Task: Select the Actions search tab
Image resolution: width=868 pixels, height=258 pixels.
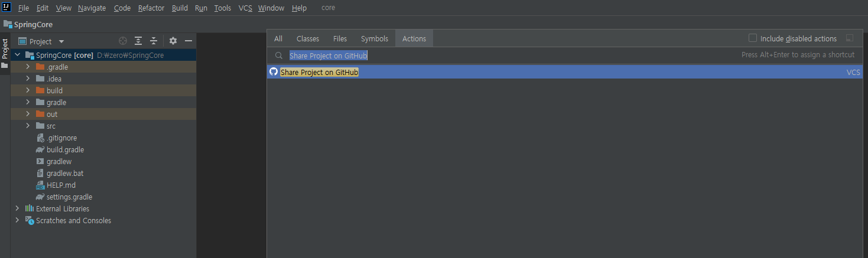Action: coord(414,38)
